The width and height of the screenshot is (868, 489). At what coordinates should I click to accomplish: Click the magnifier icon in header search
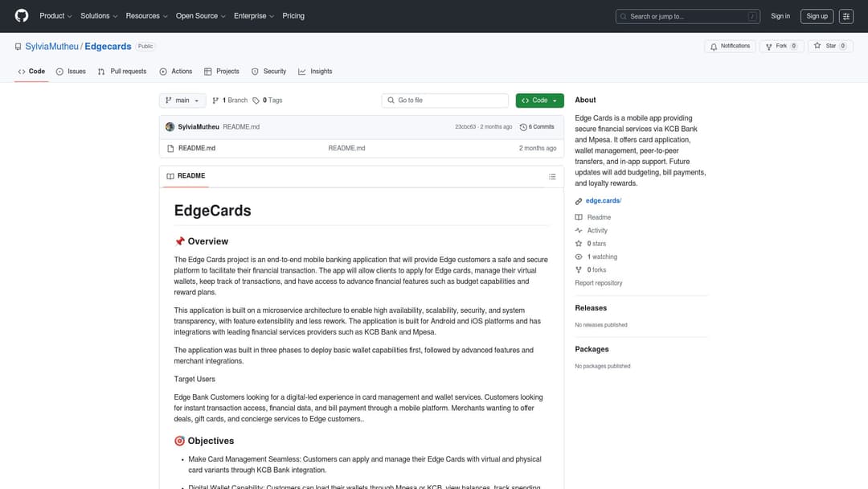click(x=624, y=17)
